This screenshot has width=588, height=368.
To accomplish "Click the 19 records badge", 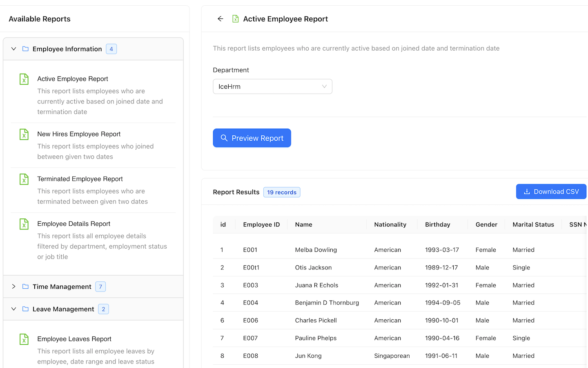I will tap(282, 192).
